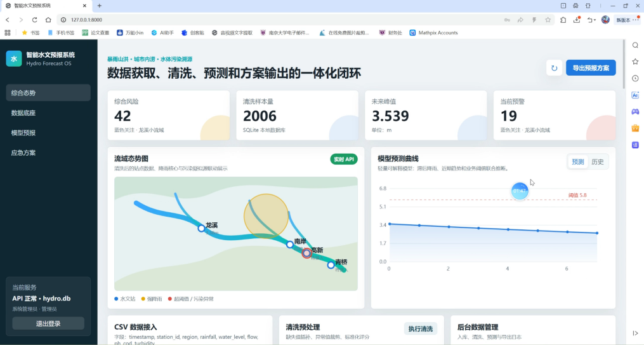The image size is (644, 345).
Task: Open 应急方案 in the sidebar
Action: click(x=48, y=152)
